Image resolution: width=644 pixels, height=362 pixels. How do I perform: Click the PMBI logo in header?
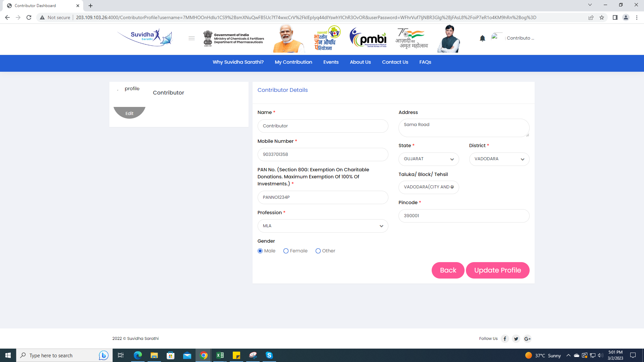point(368,38)
